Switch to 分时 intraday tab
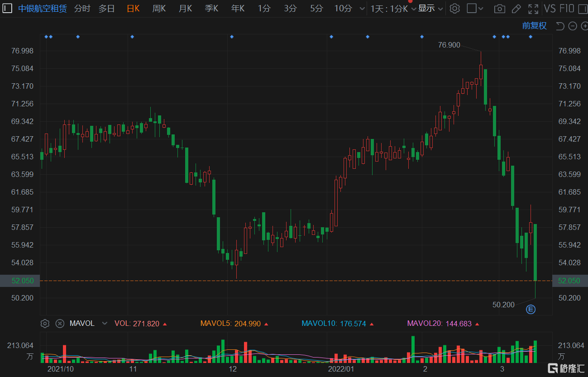The width and height of the screenshot is (588, 377). click(x=82, y=9)
